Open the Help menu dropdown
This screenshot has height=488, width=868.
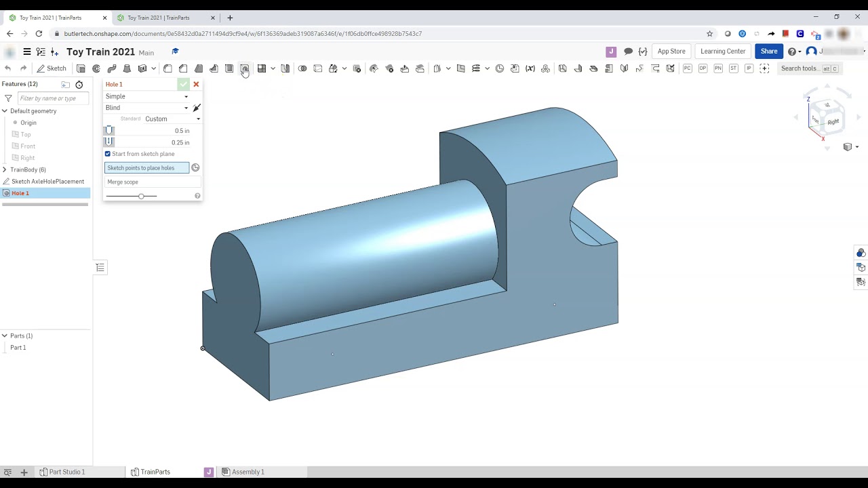tap(794, 52)
